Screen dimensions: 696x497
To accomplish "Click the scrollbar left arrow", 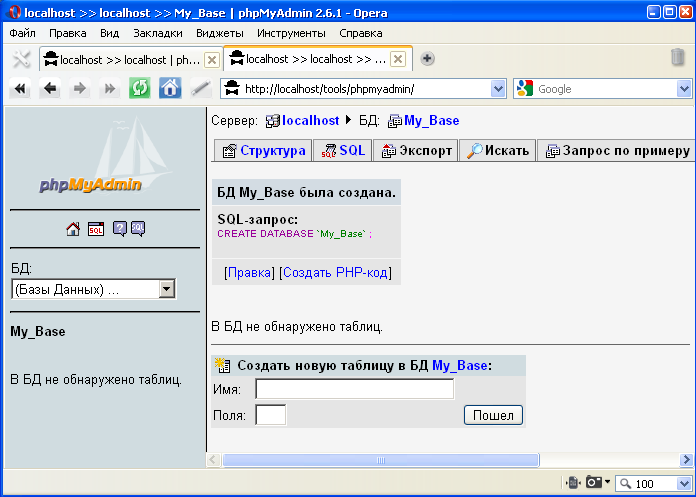I will point(214,460).
